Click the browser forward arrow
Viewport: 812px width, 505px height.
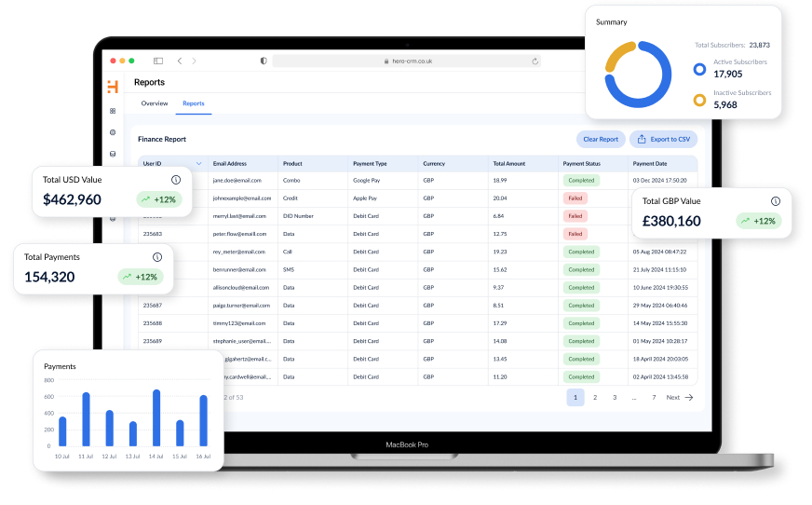click(195, 61)
